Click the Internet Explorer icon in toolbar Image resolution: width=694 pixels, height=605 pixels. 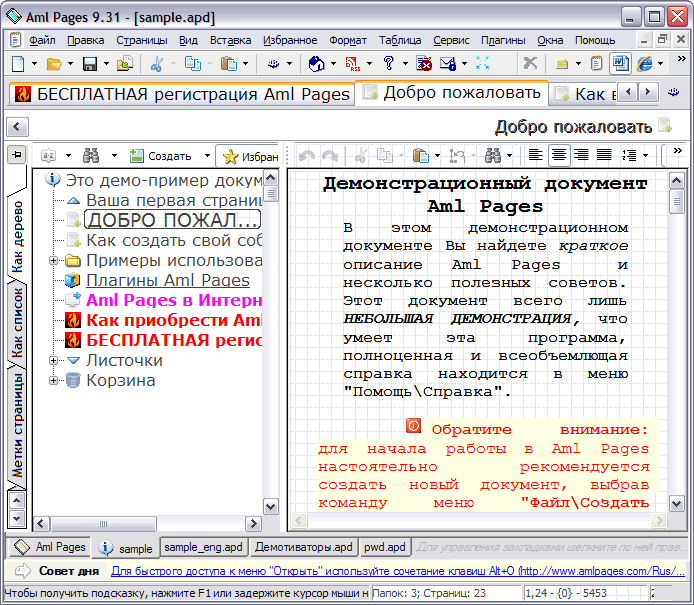tap(645, 64)
